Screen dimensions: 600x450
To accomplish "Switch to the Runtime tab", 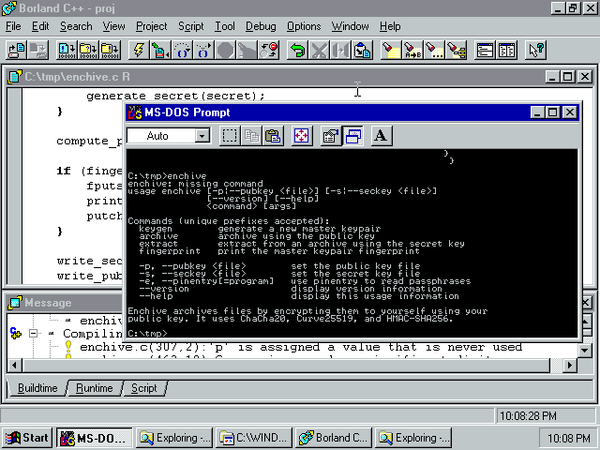I will 94,388.
